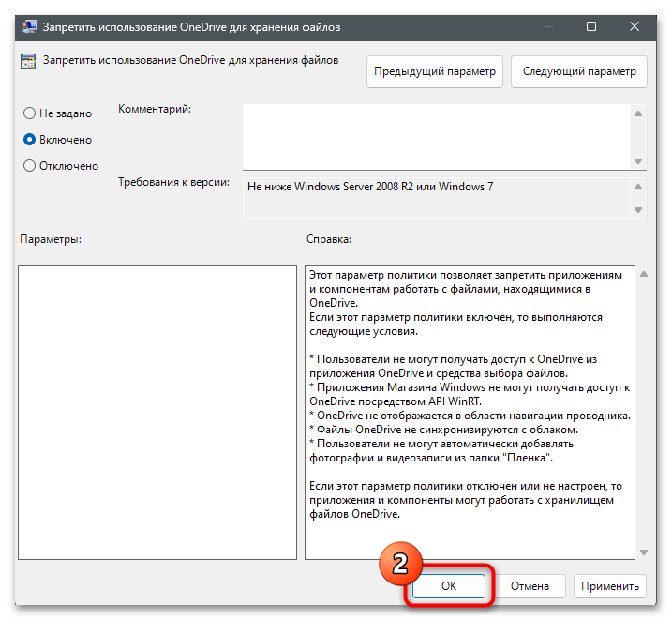Click the policy setting icon beside heading
Viewport: 672px width, 620px height.
pos(28,62)
